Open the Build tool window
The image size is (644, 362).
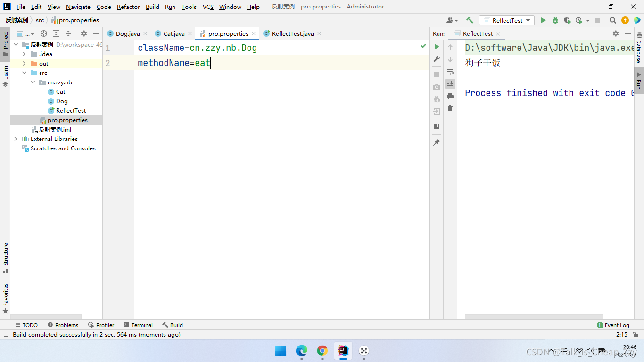click(x=173, y=325)
